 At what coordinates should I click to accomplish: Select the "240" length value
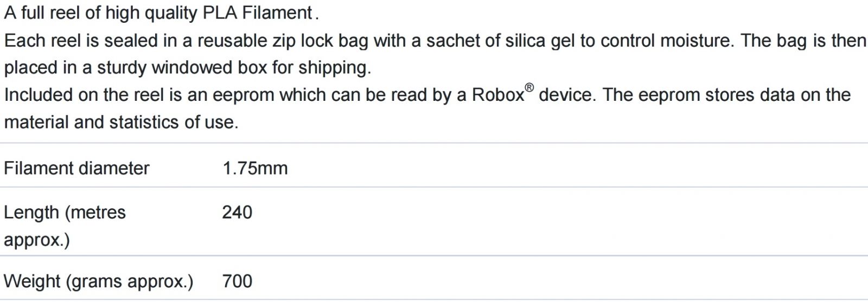click(x=237, y=212)
